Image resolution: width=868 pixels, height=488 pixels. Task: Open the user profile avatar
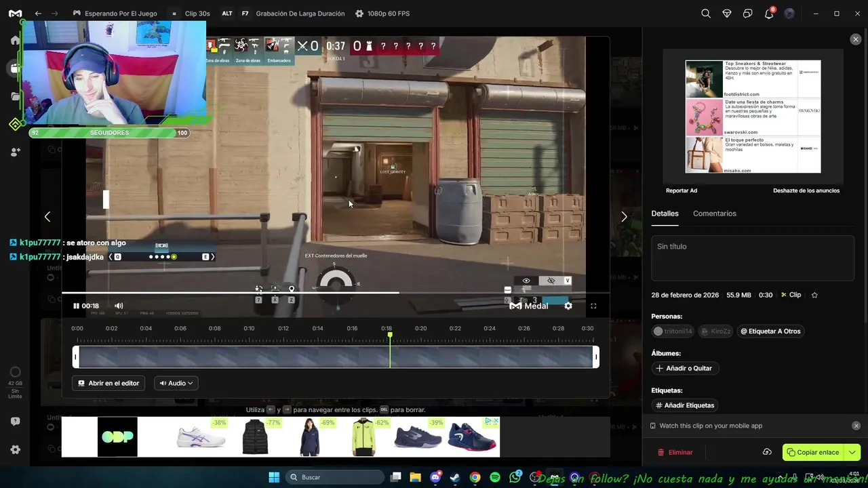coord(789,14)
